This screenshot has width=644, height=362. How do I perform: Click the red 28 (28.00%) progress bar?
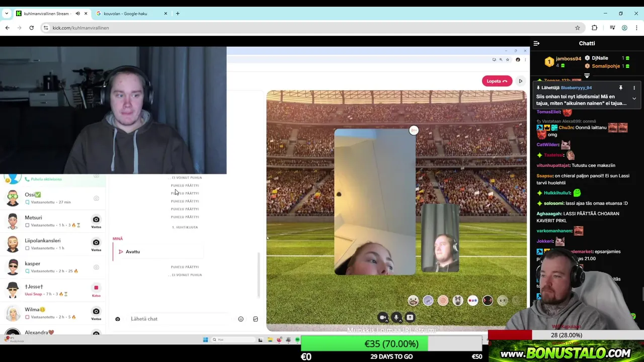coord(510,335)
